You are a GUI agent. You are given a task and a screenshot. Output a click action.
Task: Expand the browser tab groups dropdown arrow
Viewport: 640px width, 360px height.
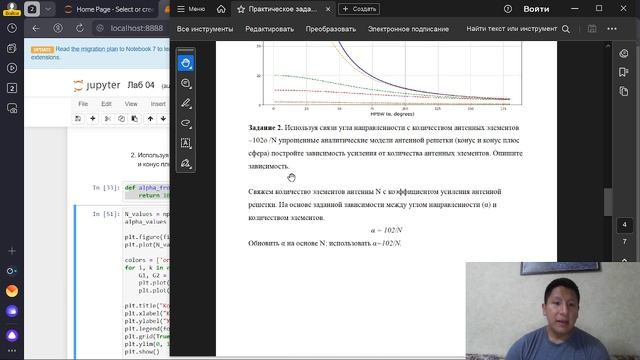pos(48,9)
